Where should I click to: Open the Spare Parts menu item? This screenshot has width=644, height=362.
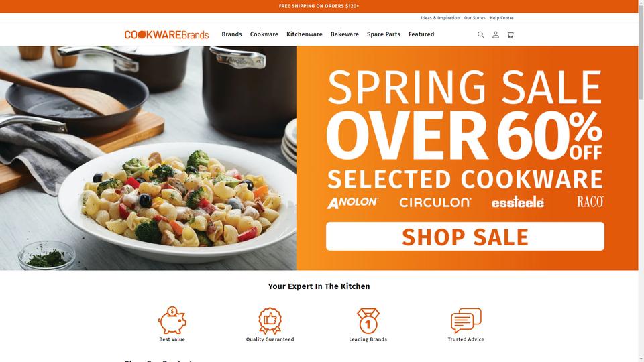tap(384, 34)
